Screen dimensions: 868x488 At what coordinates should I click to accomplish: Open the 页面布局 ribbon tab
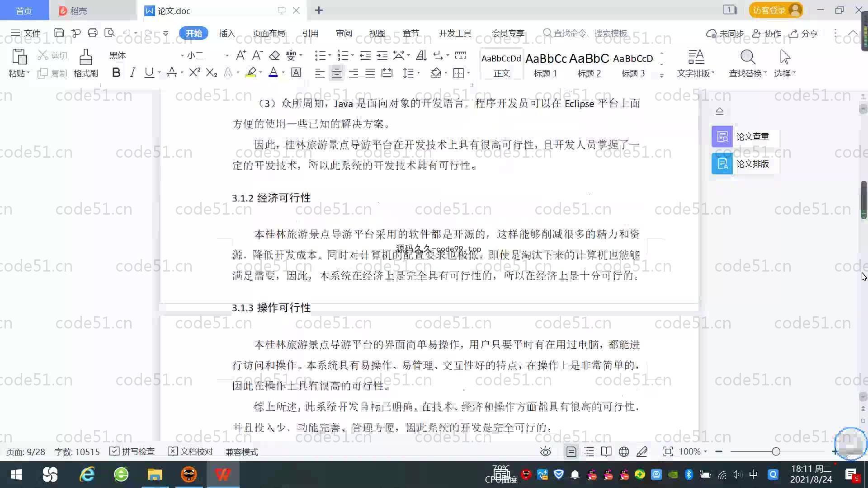click(269, 33)
